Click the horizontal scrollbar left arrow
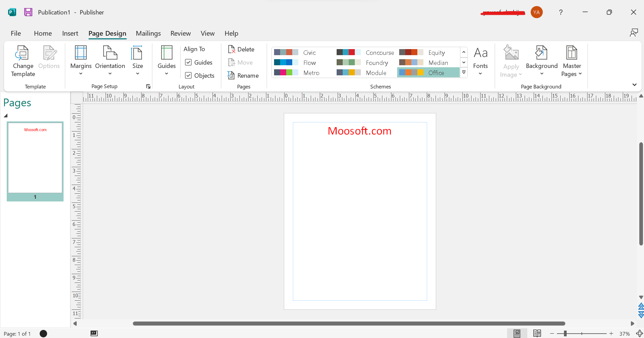 (x=75, y=324)
